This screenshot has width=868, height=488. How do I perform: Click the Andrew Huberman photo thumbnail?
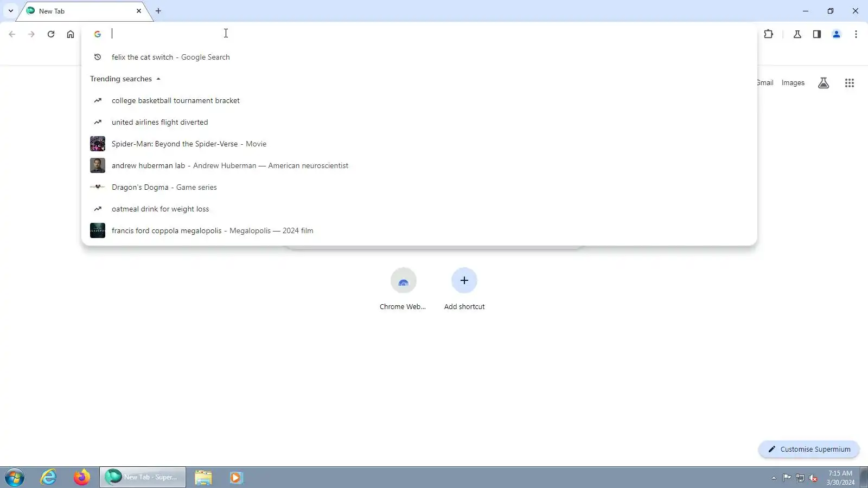(98, 165)
